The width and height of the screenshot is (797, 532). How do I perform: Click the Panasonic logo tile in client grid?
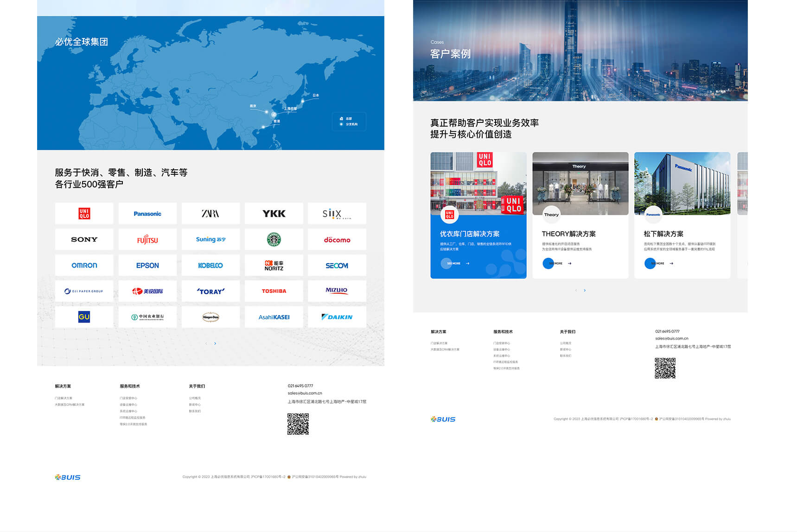147,213
